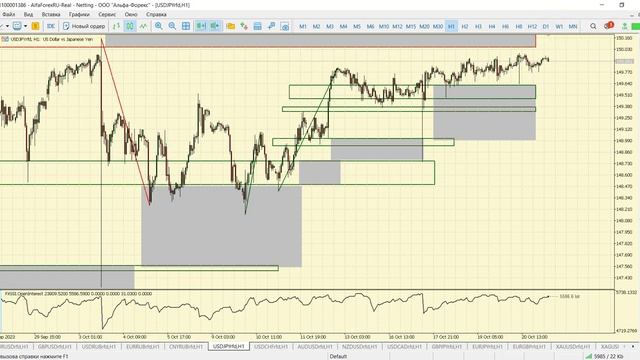
Task: Open the IDE editor button
Action: click(x=51, y=26)
